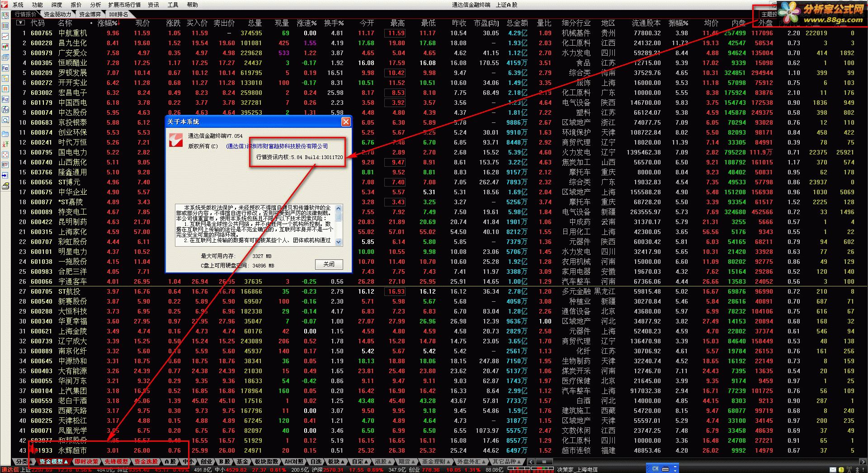Expand the 基金理财▲ bottom tab menu
868x473 pixels.
(436, 461)
